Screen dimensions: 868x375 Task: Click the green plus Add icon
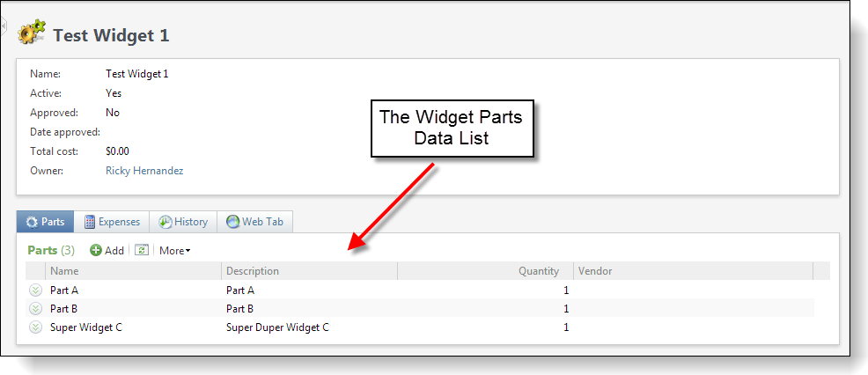tap(96, 251)
